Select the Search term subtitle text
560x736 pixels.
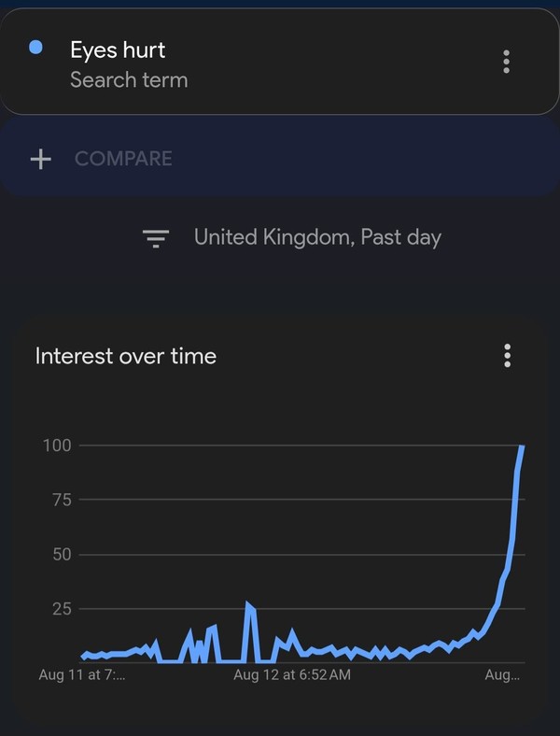129,79
